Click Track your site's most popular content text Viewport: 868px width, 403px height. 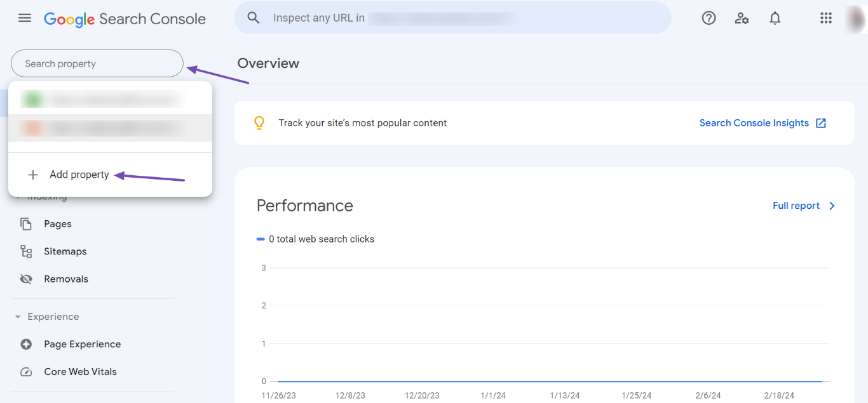pos(363,123)
